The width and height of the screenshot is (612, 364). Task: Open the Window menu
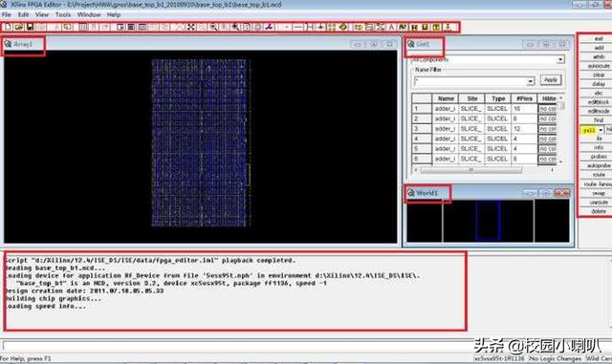coord(89,15)
